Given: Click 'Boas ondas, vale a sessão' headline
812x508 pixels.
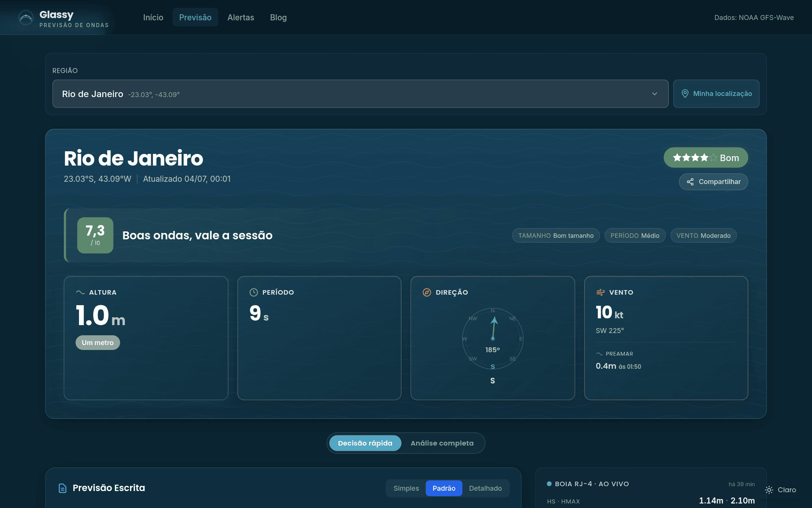Looking at the screenshot, I should coord(197,236).
